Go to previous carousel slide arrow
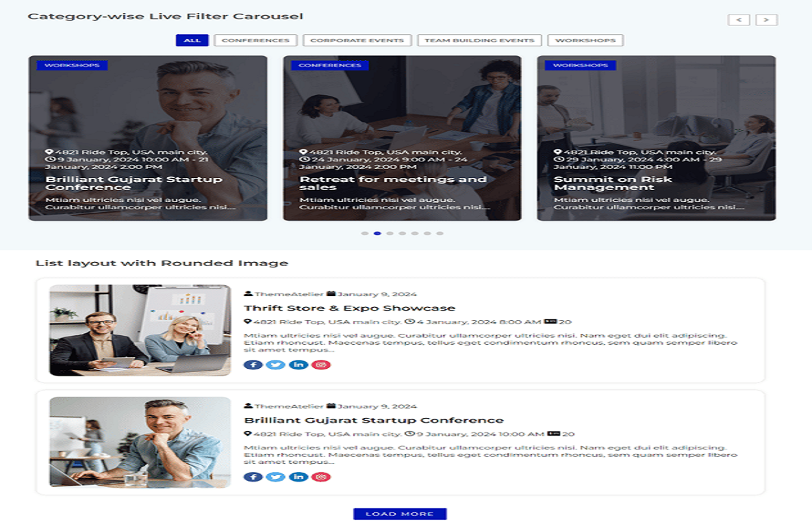812x524 pixels. click(x=739, y=20)
